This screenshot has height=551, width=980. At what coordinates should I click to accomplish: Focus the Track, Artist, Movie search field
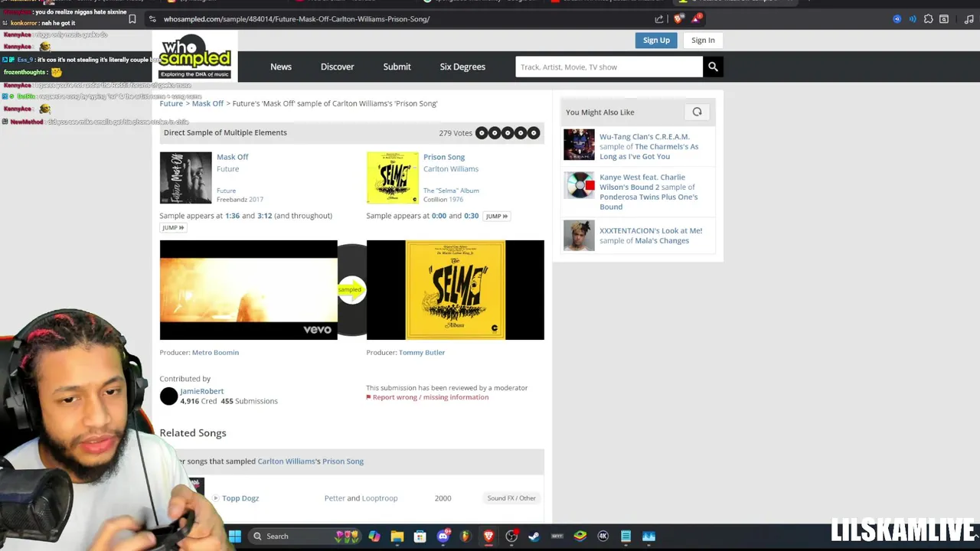(609, 67)
